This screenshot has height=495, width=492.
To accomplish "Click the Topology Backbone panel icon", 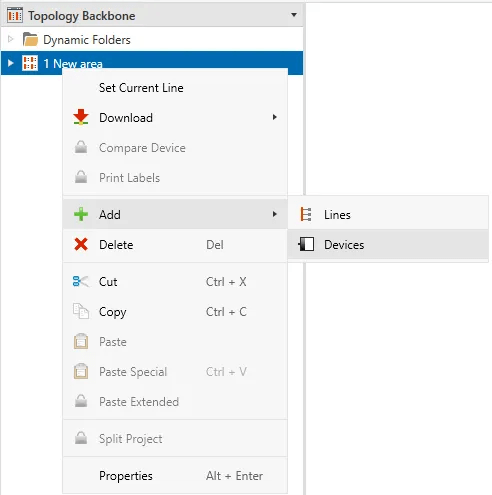I will 15,15.
